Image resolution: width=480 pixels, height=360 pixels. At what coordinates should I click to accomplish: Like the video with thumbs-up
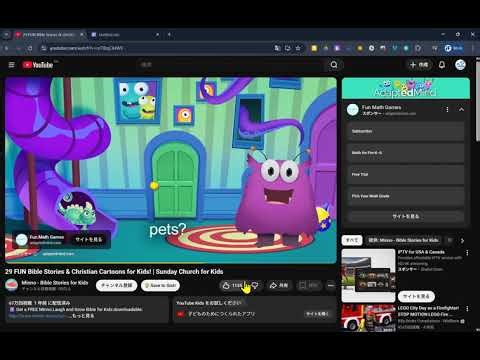click(x=232, y=285)
